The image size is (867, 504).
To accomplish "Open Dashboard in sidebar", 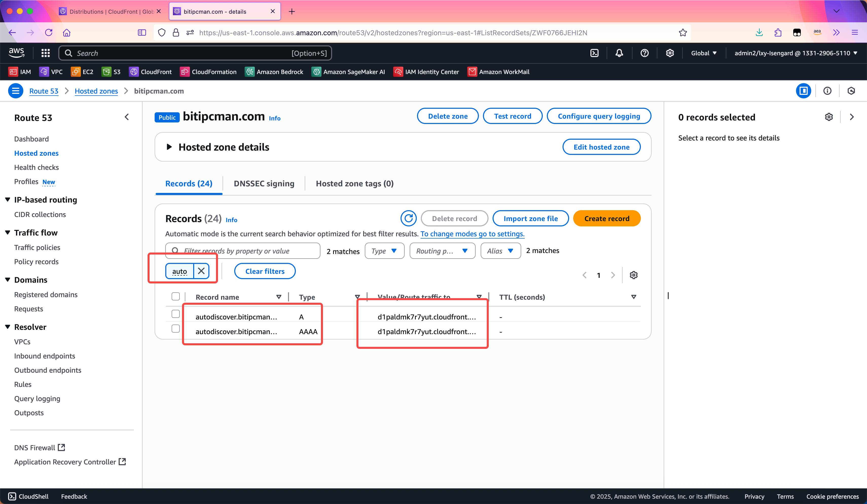I will [31, 139].
